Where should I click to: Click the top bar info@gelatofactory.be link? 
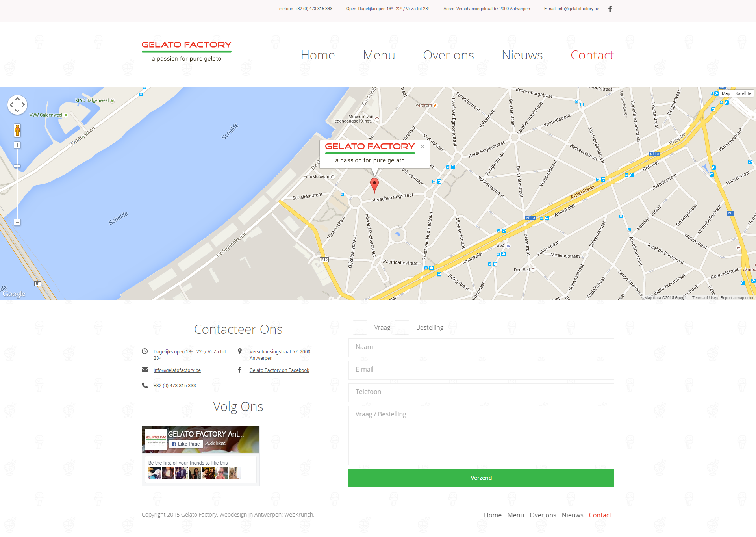coord(578,9)
